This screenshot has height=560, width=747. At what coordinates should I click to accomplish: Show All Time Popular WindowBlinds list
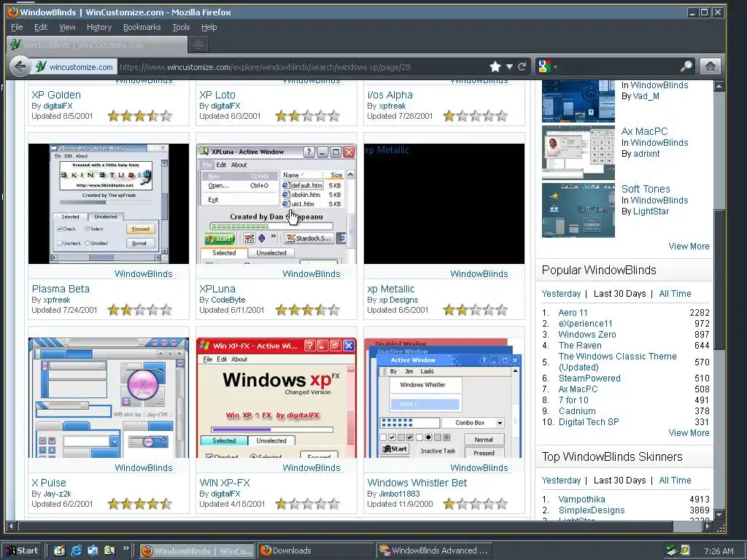tap(675, 294)
